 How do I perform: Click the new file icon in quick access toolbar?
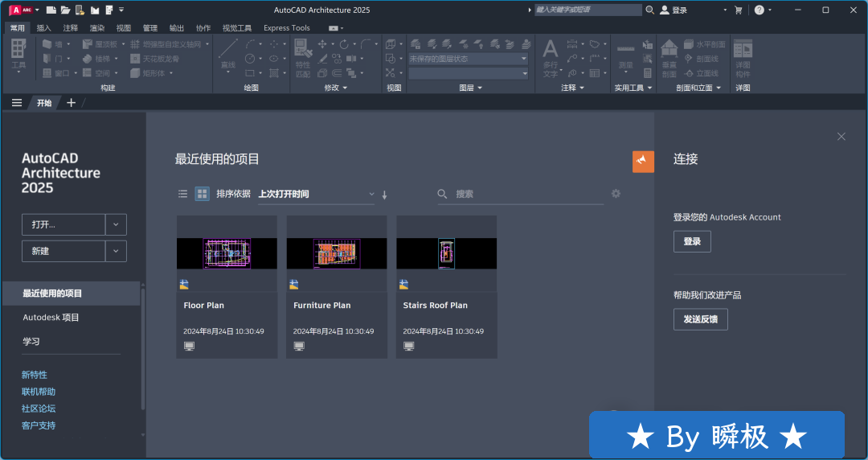click(x=51, y=10)
